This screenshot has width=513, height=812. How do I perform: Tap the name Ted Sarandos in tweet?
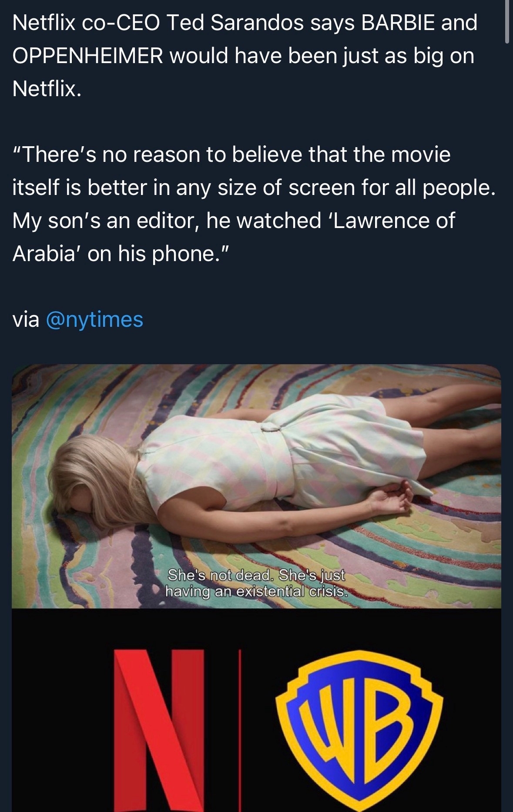coord(235,23)
